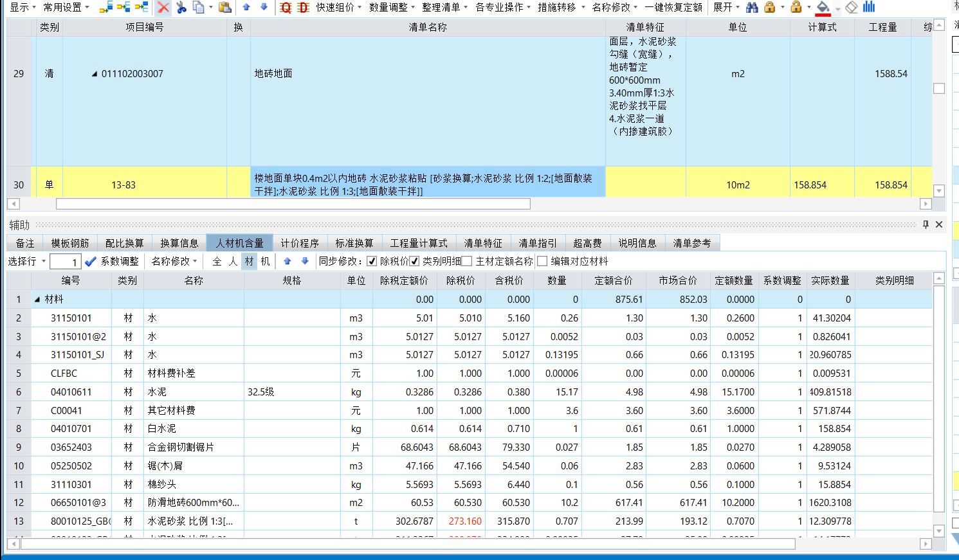Open the 超高费 tab
The height and width of the screenshot is (560, 959).
(587, 243)
